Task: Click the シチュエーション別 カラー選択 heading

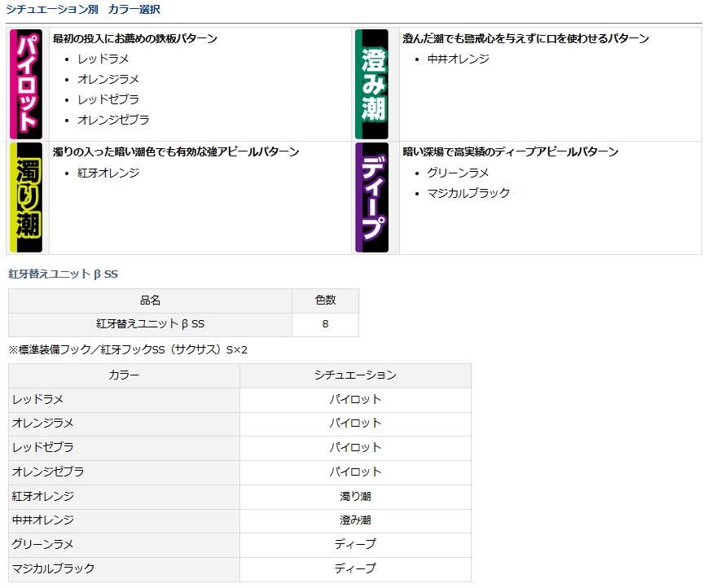Action: coord(83,10)
